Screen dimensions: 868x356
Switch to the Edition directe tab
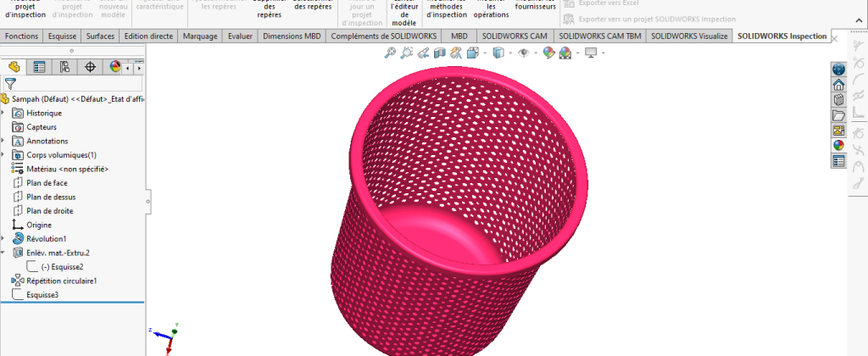click(148, 36)
